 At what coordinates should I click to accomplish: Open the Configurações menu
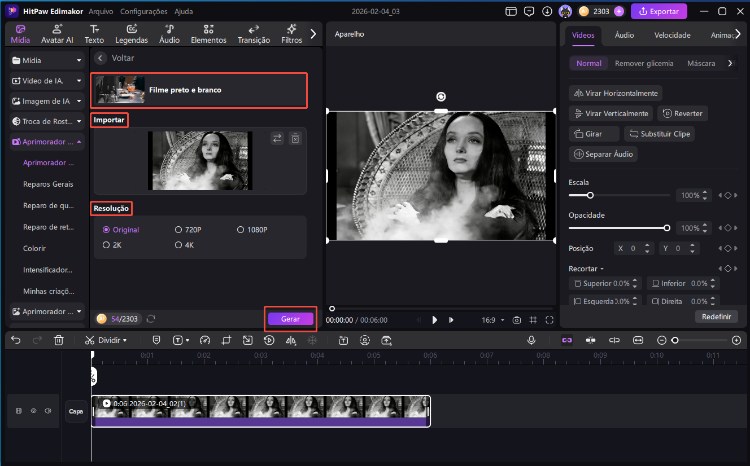143,11
